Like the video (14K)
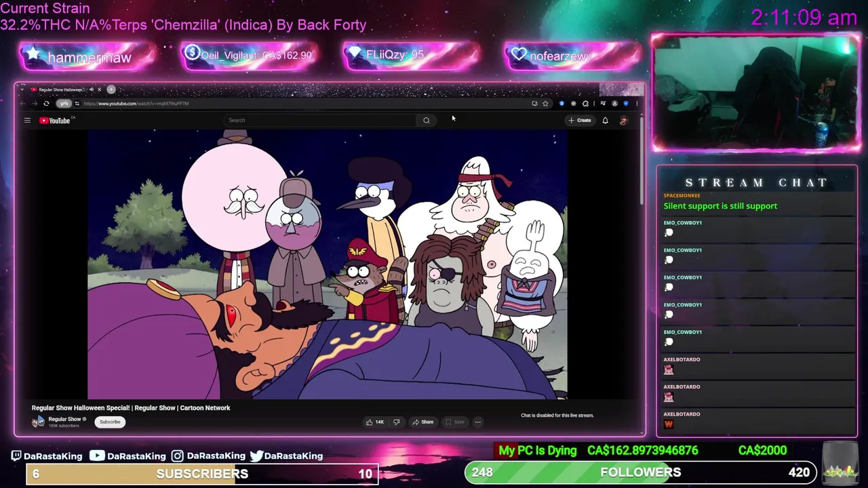This screenshot has height=488, width=868. 375,422
